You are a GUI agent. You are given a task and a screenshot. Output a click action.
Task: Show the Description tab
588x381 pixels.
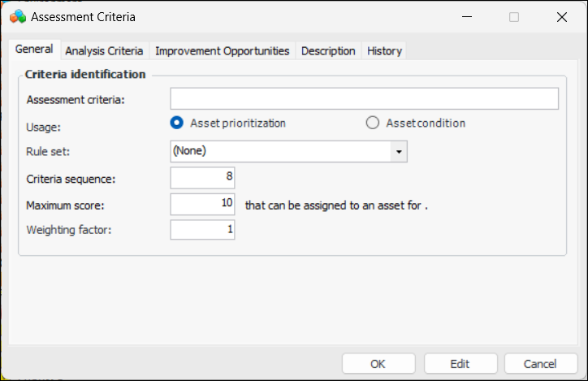(x=328, y=50)
